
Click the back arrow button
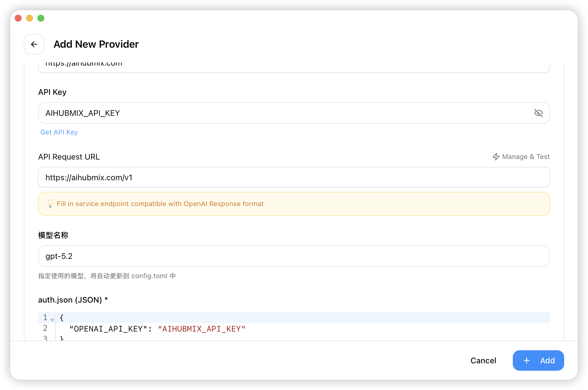34,44
